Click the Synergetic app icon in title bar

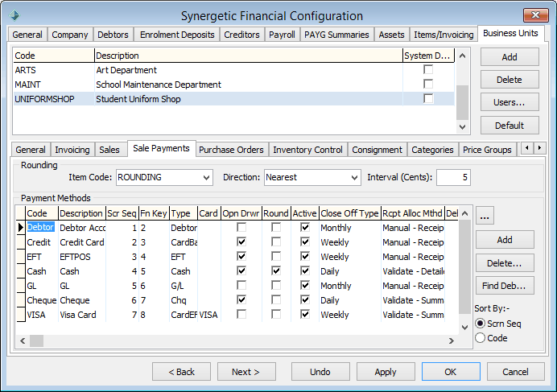click(14, 15)
